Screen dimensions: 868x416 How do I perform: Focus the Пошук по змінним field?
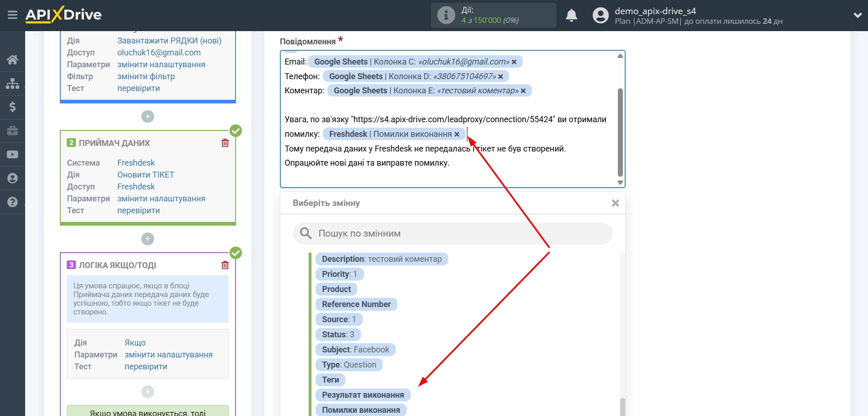click(452, 233)
